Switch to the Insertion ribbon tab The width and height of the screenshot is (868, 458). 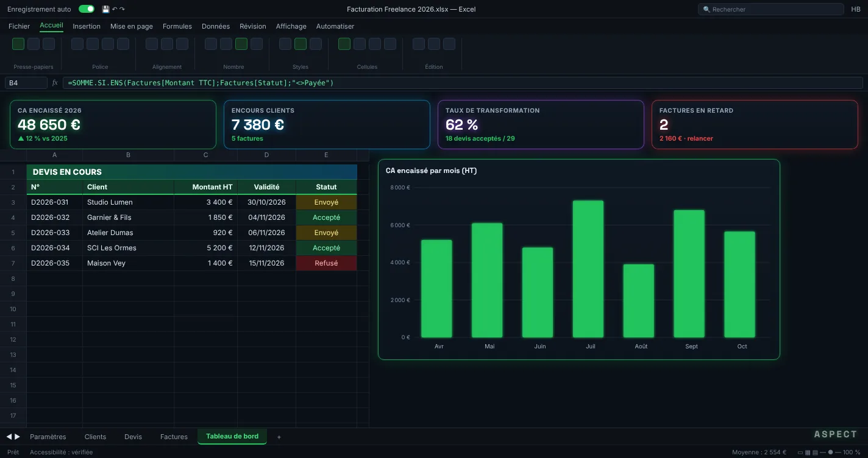pyautogui.click(x=87, y=26)
